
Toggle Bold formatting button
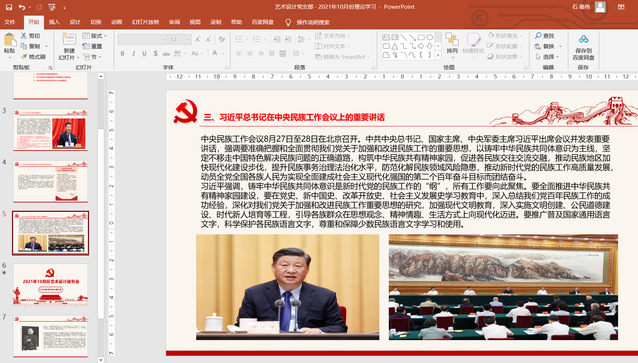[122, 53]
